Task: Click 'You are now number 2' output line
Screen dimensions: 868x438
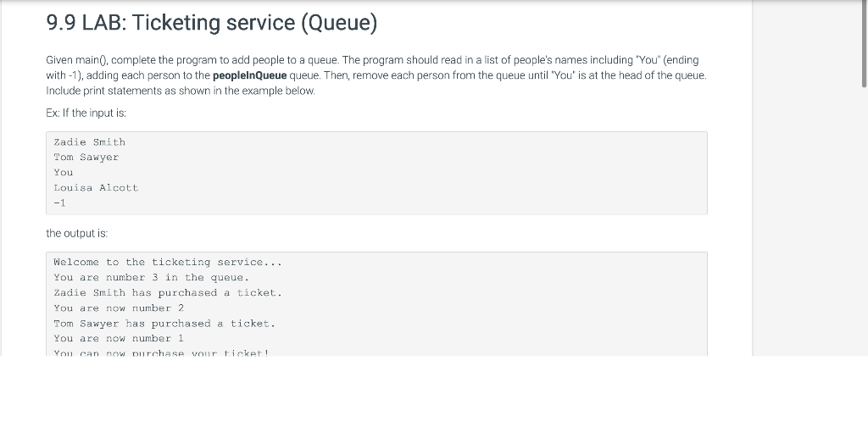Action: 119,308
